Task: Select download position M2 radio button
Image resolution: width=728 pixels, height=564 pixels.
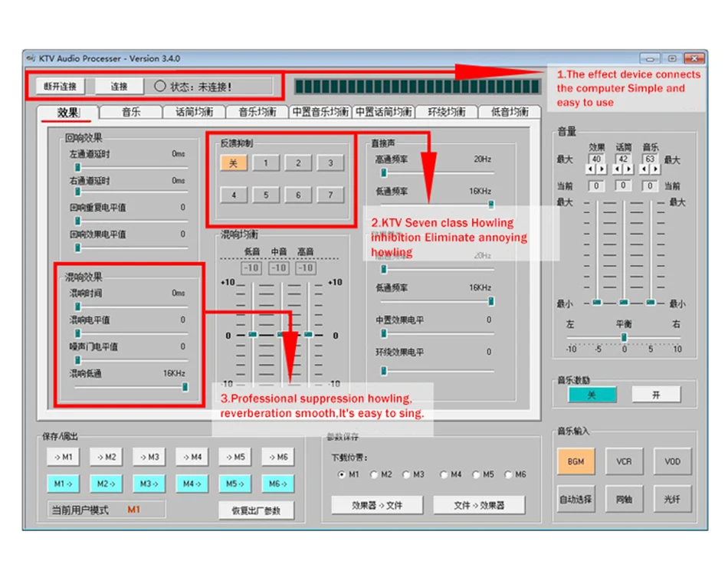Action: 374,474
